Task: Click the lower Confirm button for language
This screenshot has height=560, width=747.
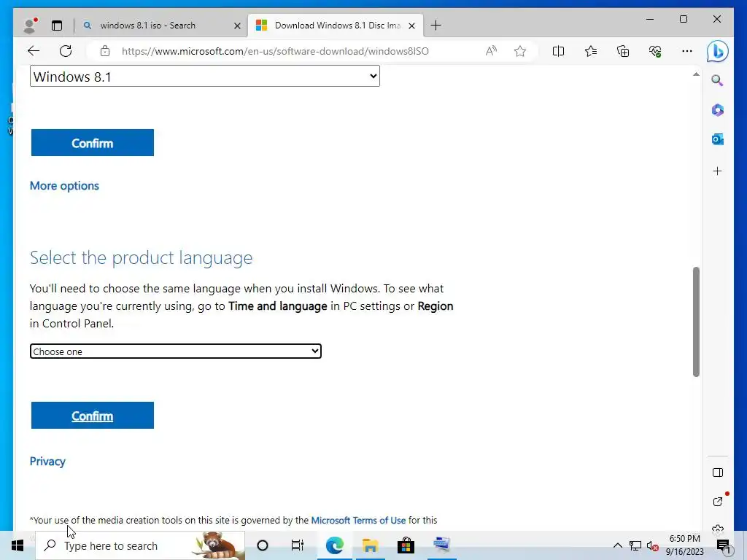Action: (x=93, y=415)
